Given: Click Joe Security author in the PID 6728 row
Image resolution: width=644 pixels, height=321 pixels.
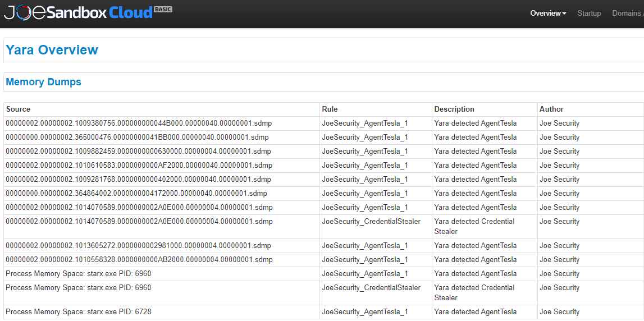Looking at the screenshot, I should pos(559,312).
